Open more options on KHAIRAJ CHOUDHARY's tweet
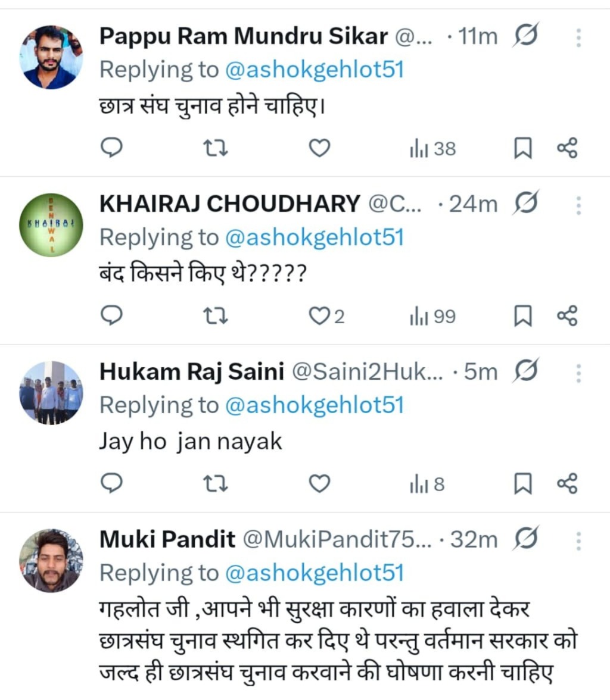Image resolution: width=610 pixels, height=700 pixels. click(x=578, y=205)
